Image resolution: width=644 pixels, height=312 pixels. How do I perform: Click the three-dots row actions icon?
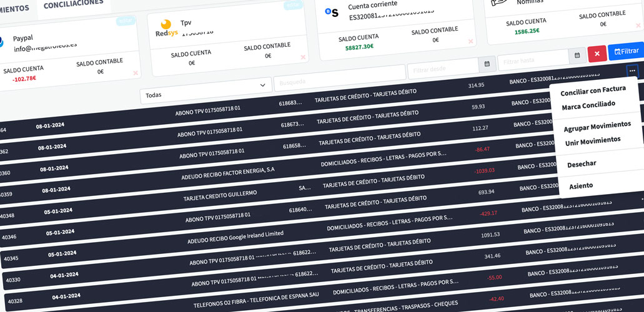click(632, 71)
